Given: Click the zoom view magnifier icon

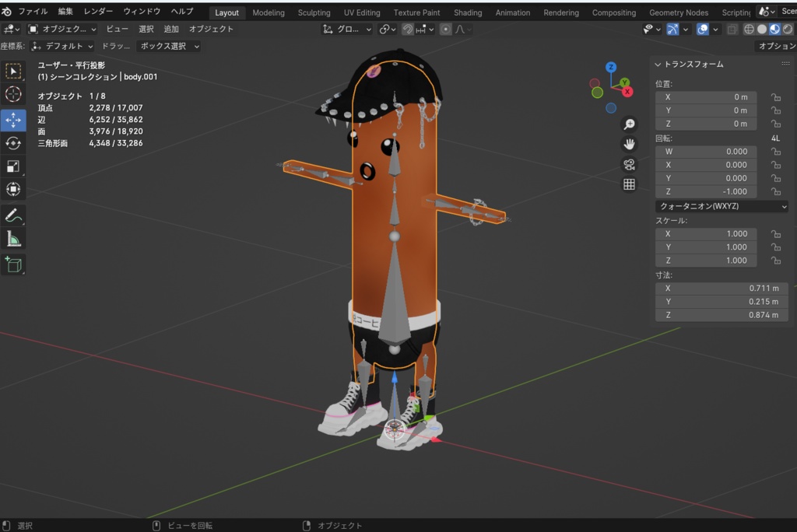Looking at the screenshot, I should pyautogui.click(x=629, y=124).
